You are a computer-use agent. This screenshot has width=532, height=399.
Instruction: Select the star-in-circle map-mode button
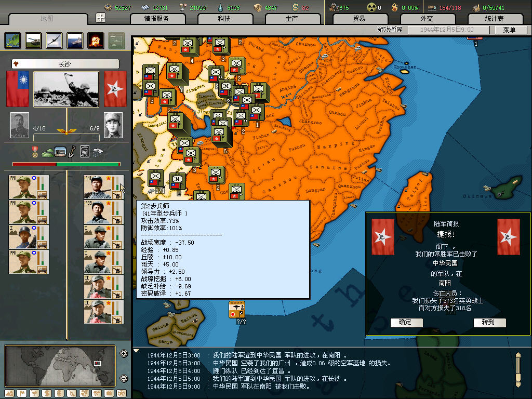(122, 393)
